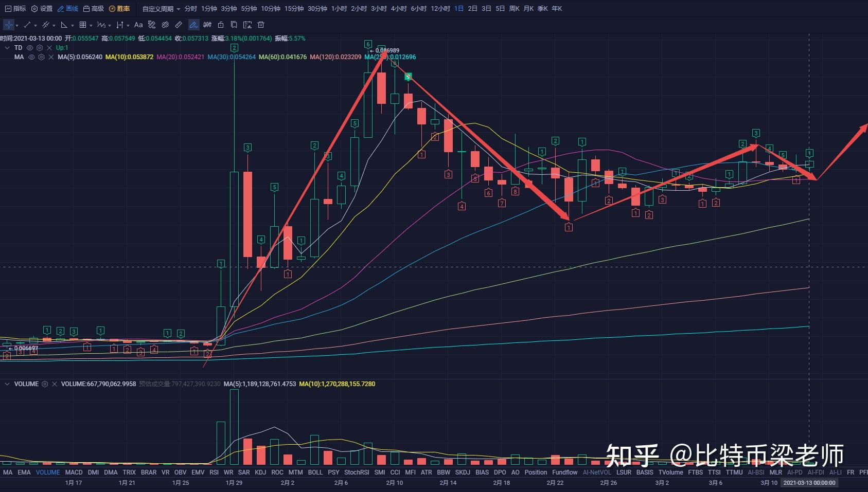Open MA indicator settings gear
The image size is (868, 492).
point(41,57)
